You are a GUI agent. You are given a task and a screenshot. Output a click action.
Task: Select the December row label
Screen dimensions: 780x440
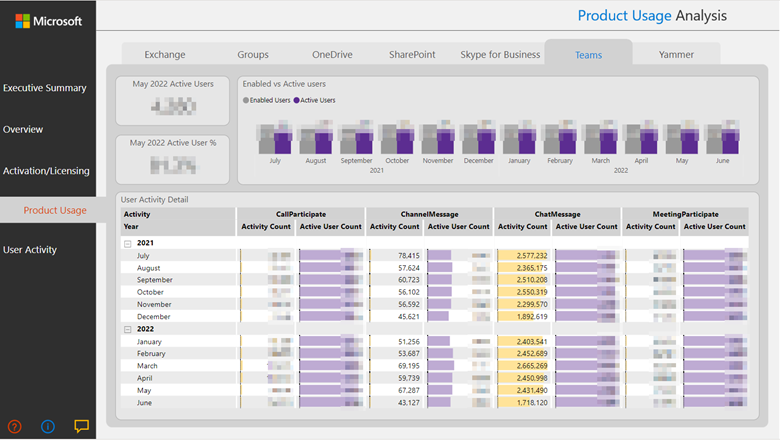(x=153, y=317)
